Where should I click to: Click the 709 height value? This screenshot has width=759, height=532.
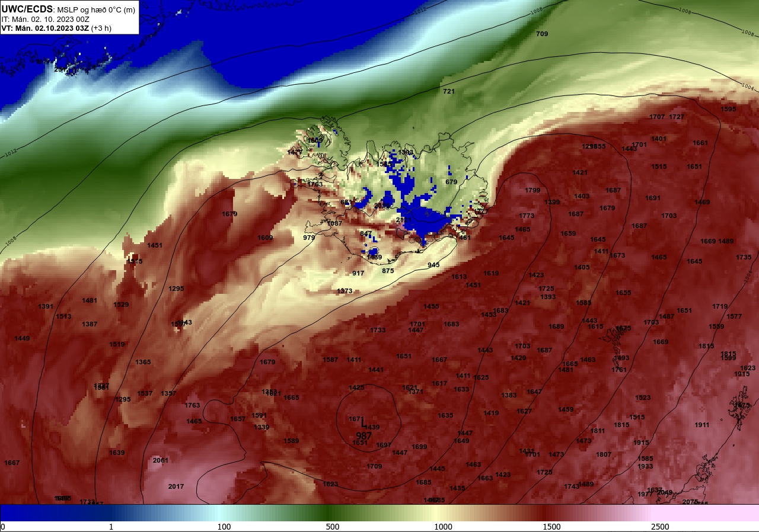(542, 34)
